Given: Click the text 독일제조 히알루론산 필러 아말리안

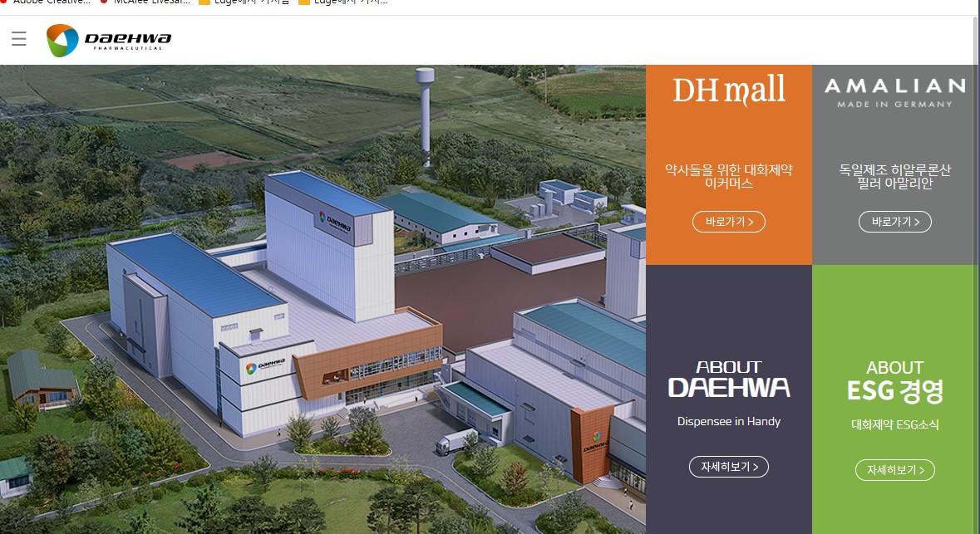Looking at the screenshot, I should coord(895,176).
